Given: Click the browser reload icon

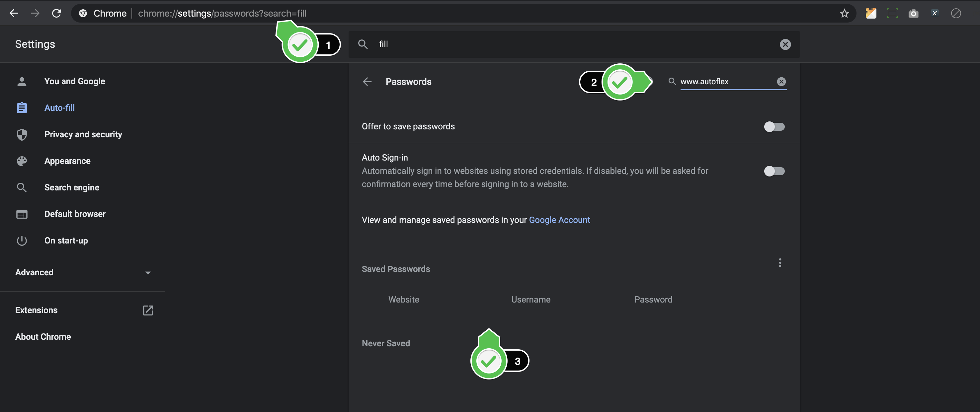Looking at the screenshot, I should (x=57, y=13).
